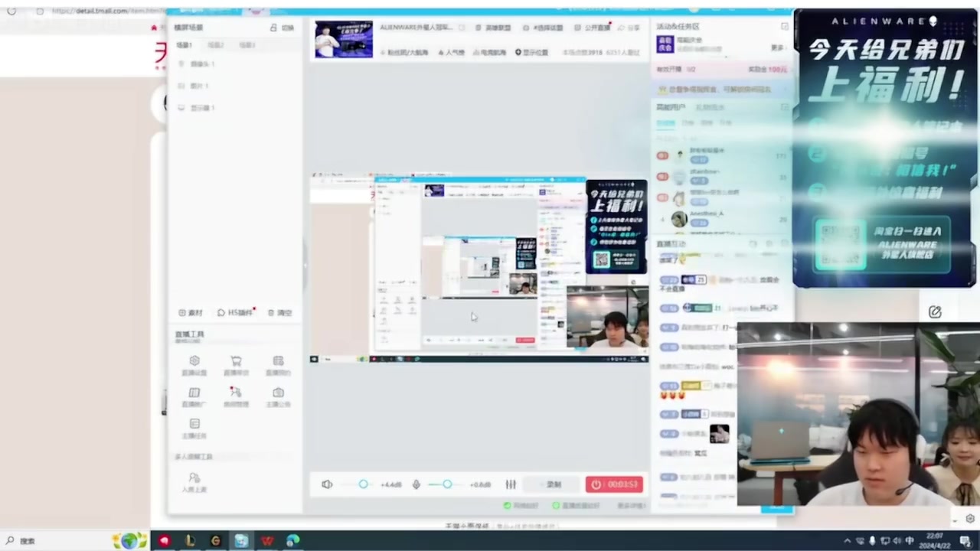Expand the 活动&任务区 panel icon
Screen dimensions: 980x551
click(785, 27)
